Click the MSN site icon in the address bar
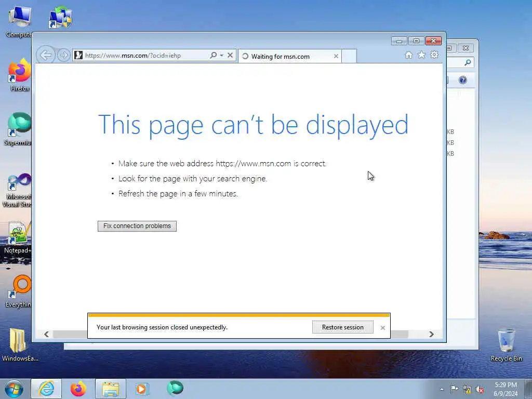 tap(78, 55)
